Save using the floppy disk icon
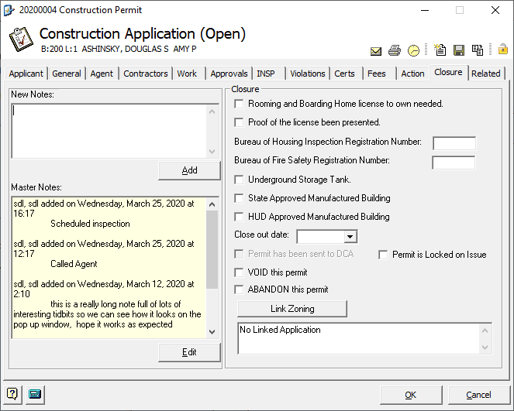 click(x=459, y=51)
